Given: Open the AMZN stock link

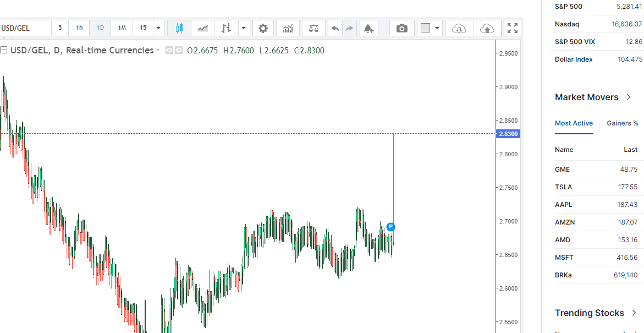Looking at the screenshot, I should (x=565, y=222).
